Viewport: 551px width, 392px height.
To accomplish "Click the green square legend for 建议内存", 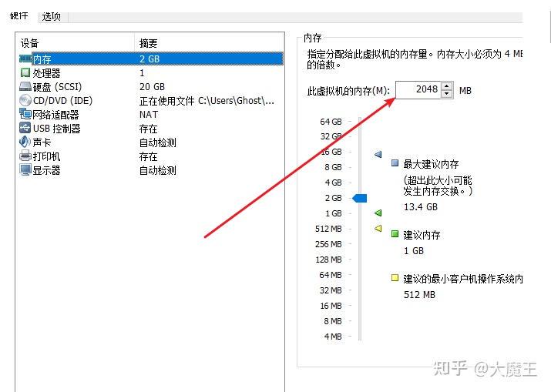I will tap(395, 233).
